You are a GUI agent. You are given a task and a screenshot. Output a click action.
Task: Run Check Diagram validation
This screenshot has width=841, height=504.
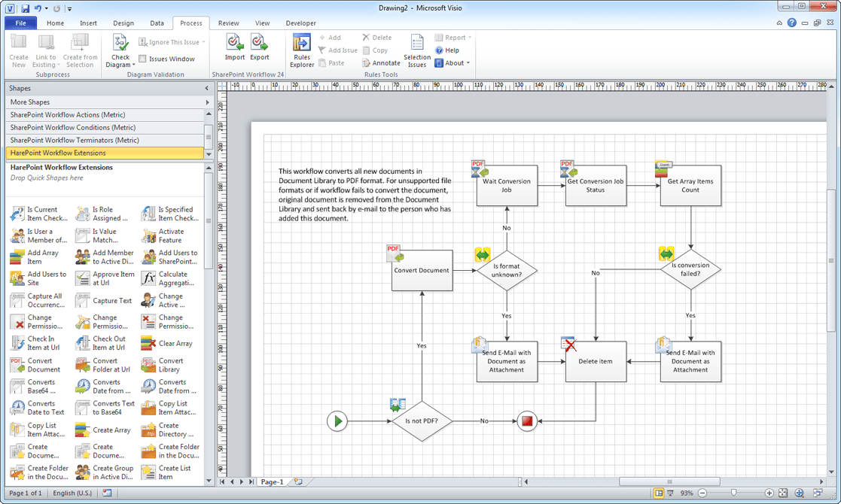[120, 49]
